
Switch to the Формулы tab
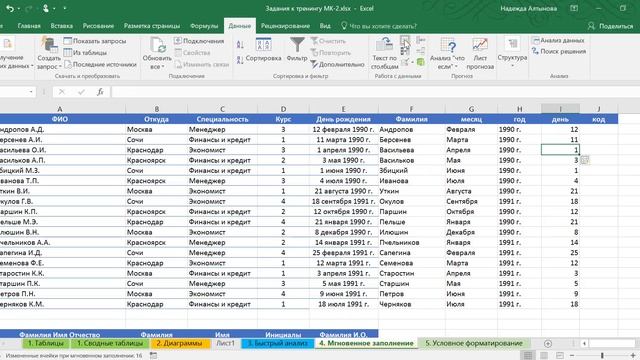point(204,26)
